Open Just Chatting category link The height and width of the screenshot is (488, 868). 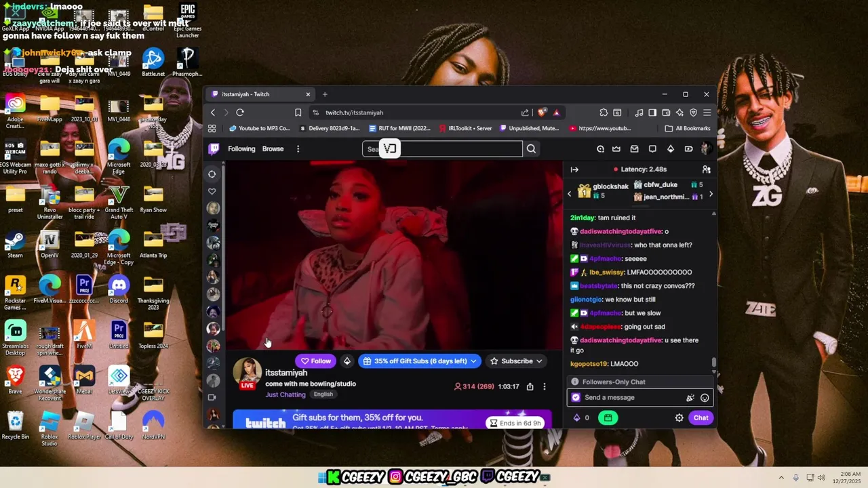285,394
